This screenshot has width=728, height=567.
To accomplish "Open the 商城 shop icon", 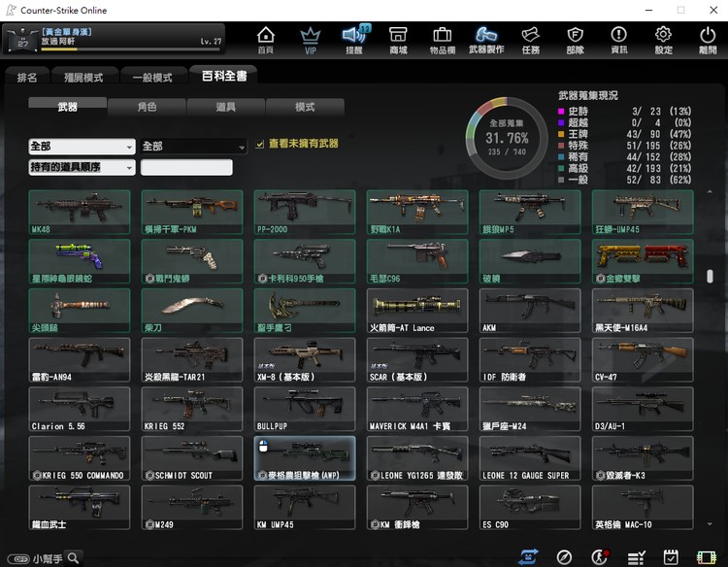I will pyautogui.click(x=398, y=39).
